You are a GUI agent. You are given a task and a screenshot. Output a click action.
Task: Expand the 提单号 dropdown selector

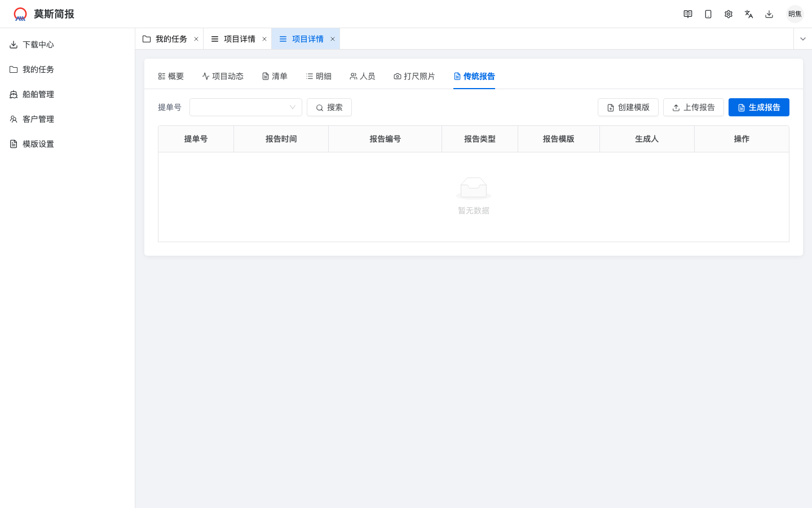[x=245, y=107]
